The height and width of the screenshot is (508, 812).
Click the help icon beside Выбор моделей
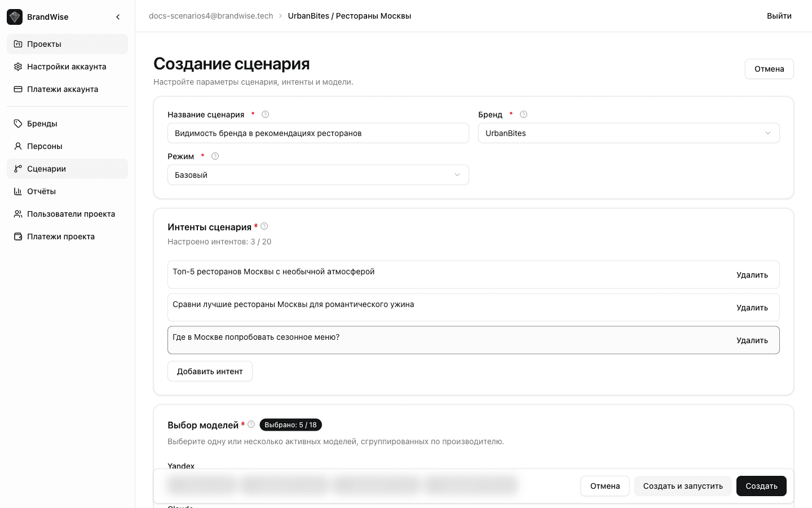click(251, 424)
